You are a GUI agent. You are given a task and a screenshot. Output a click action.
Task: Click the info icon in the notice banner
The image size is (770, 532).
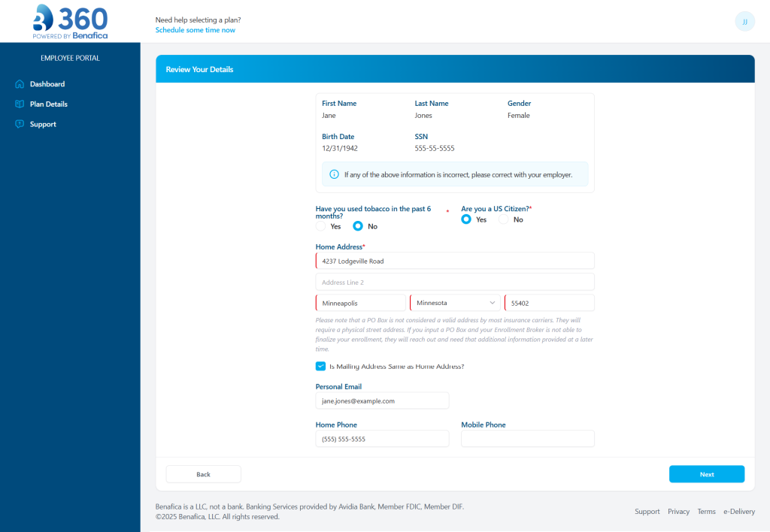coord(333,174)
